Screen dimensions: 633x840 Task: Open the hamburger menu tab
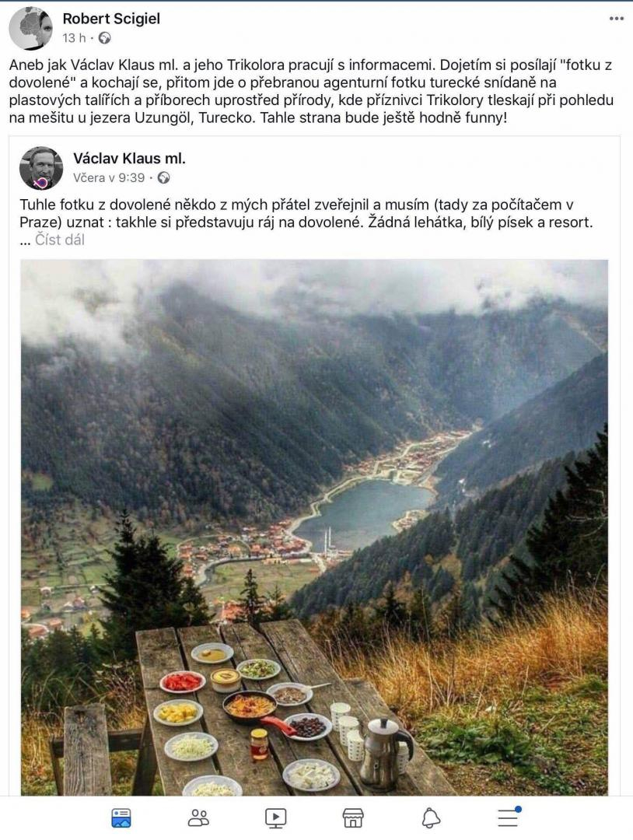(x=509, y=817)
